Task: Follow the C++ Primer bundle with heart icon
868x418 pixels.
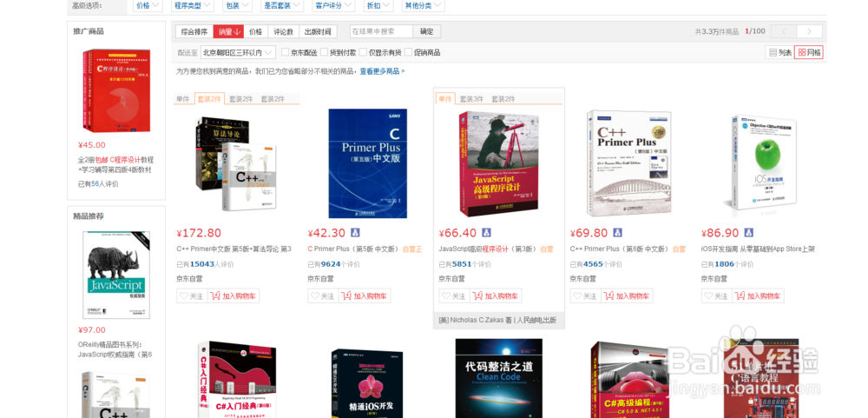Action: click(192, 296)
